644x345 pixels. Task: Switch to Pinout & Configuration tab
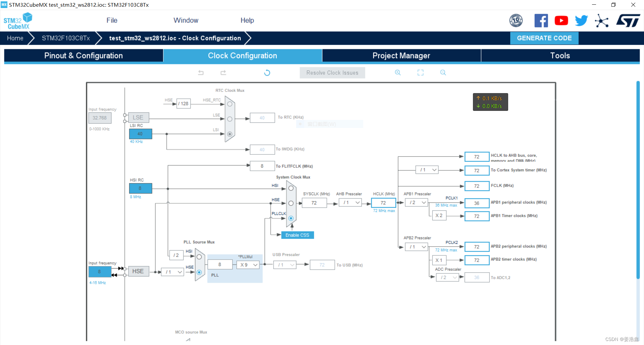[x=84, y=56]
